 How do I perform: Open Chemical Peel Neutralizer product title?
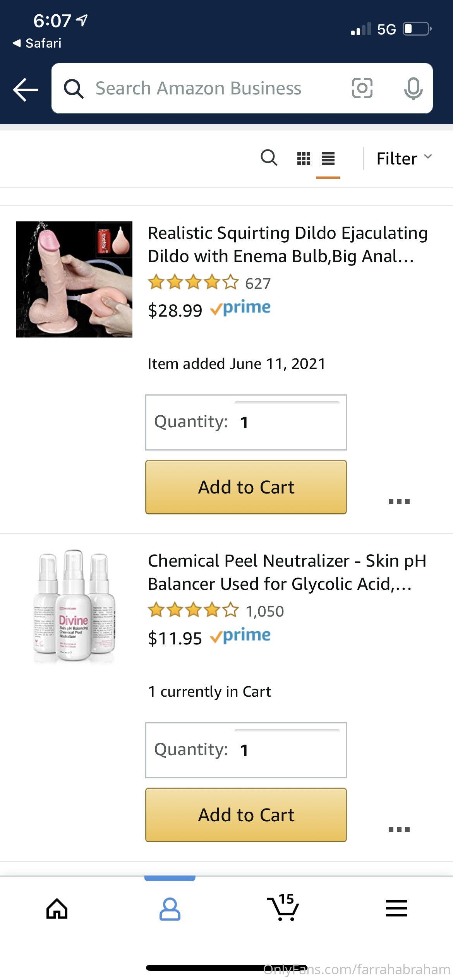[x=287, y=572]
